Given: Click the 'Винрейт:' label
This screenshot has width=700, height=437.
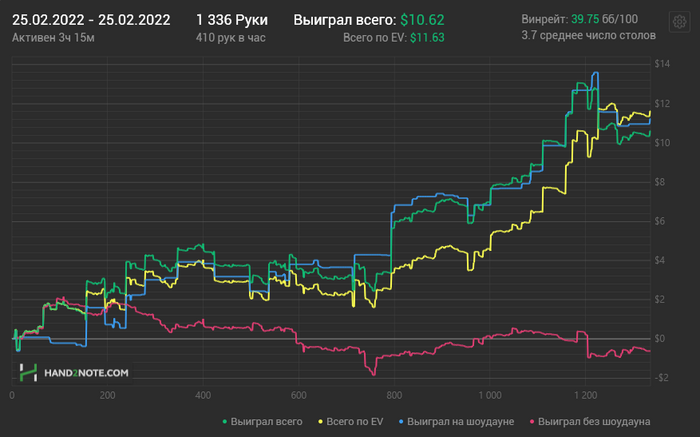Looking at the screenshot, I should pos(545,19).
